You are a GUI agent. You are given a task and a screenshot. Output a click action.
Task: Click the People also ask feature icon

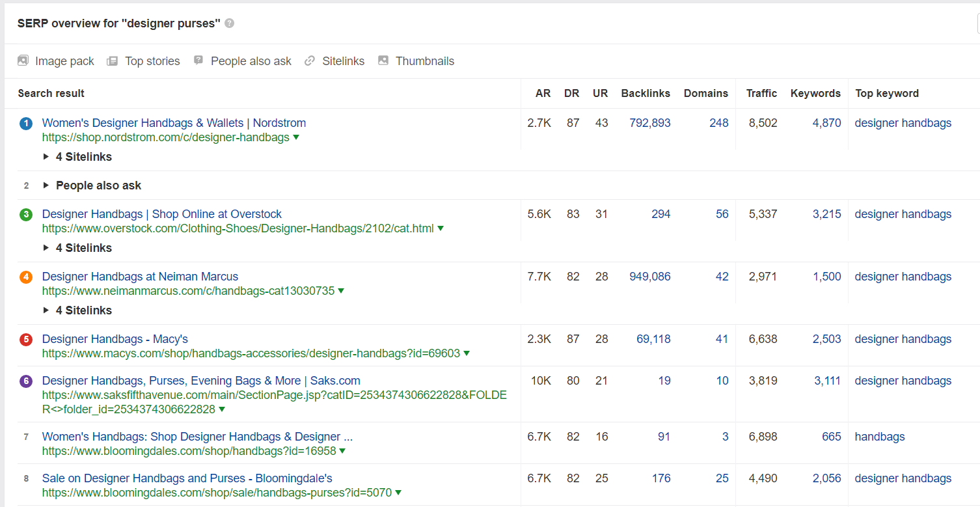198,61
